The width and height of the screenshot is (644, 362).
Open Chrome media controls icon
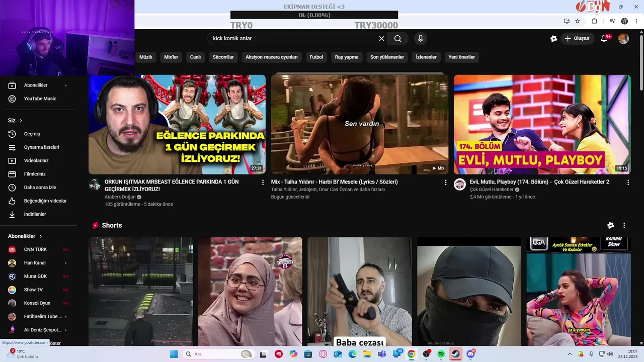point(612,21)
